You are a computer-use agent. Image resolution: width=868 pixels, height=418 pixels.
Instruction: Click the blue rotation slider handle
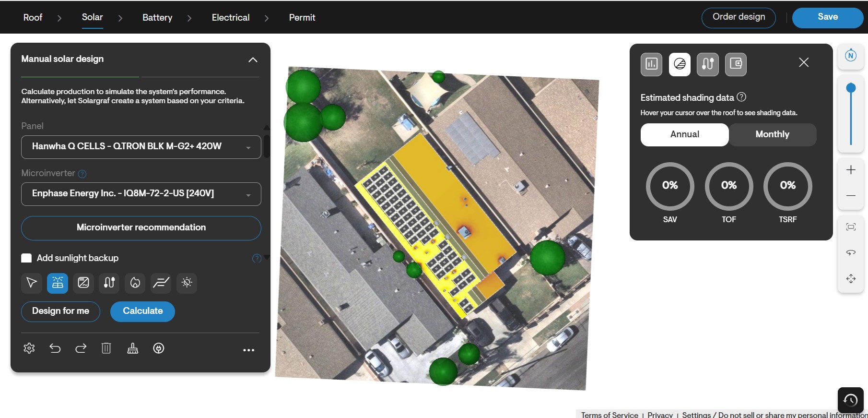851,88
